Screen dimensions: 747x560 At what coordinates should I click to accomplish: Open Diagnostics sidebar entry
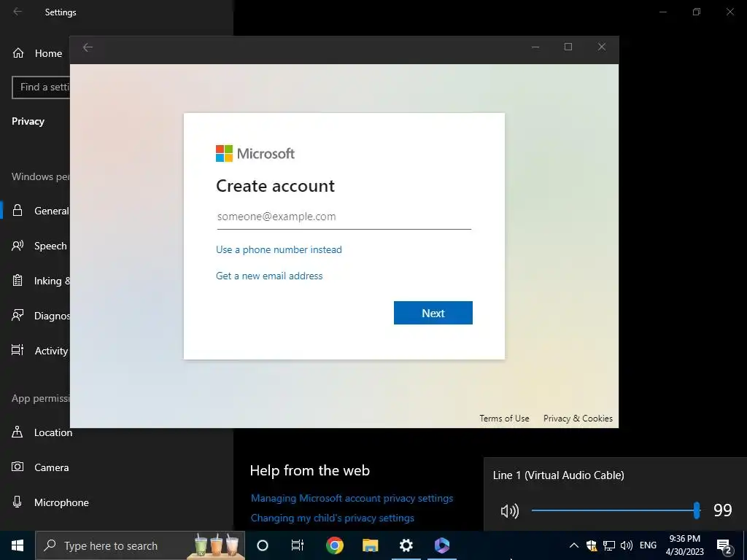coord(39,316)
